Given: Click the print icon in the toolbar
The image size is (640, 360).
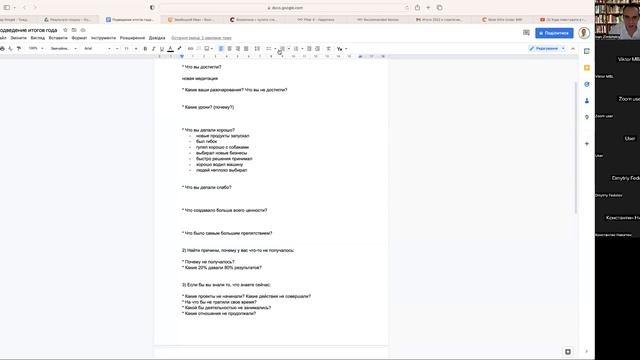Looking at the screenshot, I should pos(2,49).
